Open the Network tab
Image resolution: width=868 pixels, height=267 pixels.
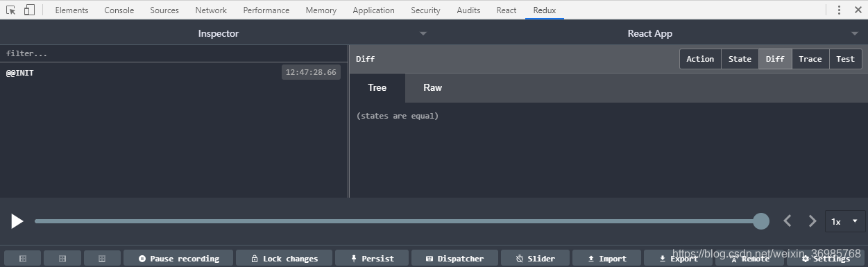tap(211, 10)
